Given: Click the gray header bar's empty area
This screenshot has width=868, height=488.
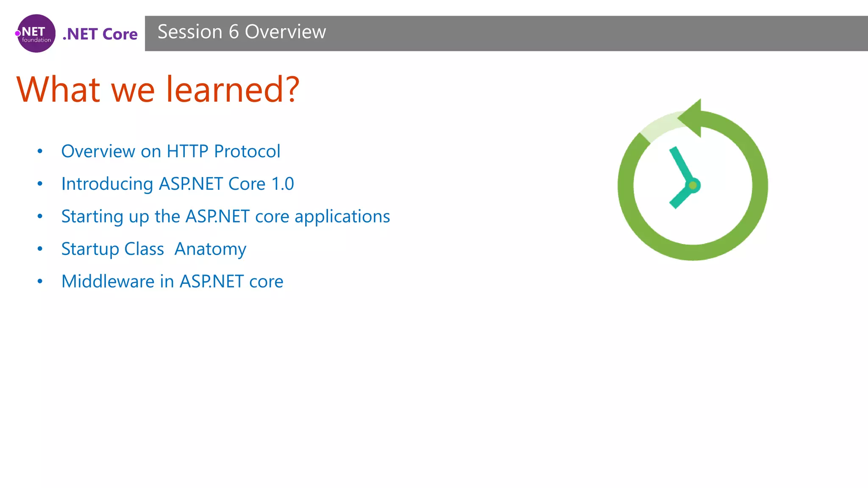Looking at the screenshot, I should tap(593, 33).
